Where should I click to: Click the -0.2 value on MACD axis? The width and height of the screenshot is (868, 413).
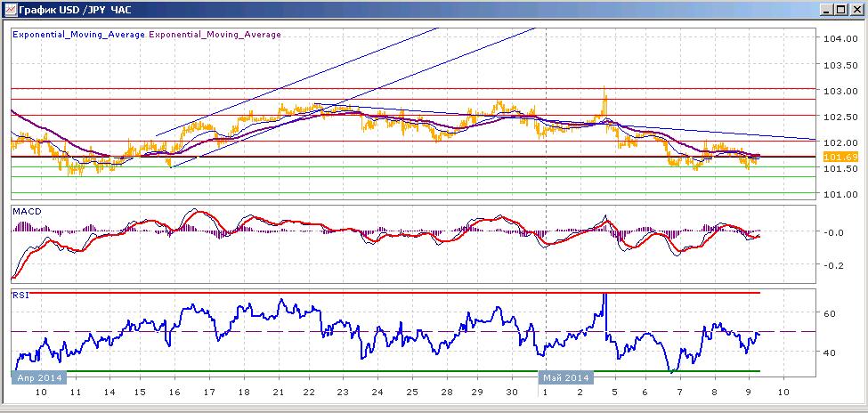(834, 265)
